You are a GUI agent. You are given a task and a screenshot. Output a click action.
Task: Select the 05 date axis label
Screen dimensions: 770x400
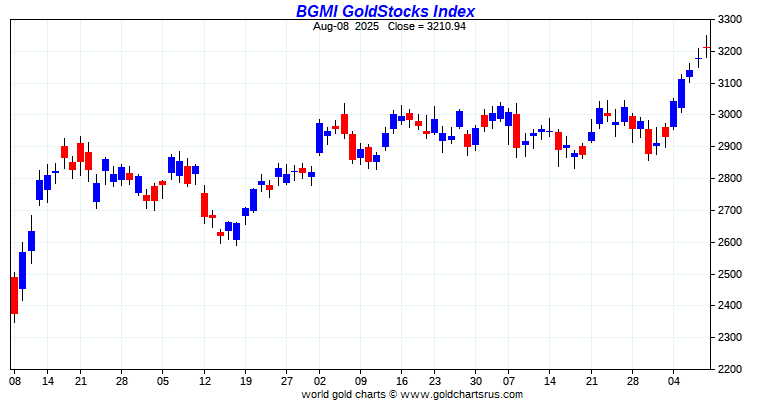[163, 382]
